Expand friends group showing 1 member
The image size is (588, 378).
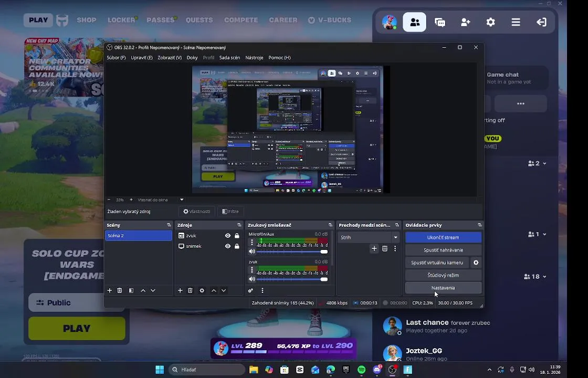point(537,234)
